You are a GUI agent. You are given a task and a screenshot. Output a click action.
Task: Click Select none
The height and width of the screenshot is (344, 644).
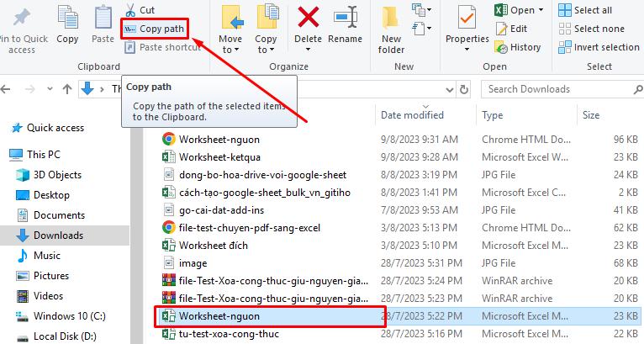coord(591,29)
